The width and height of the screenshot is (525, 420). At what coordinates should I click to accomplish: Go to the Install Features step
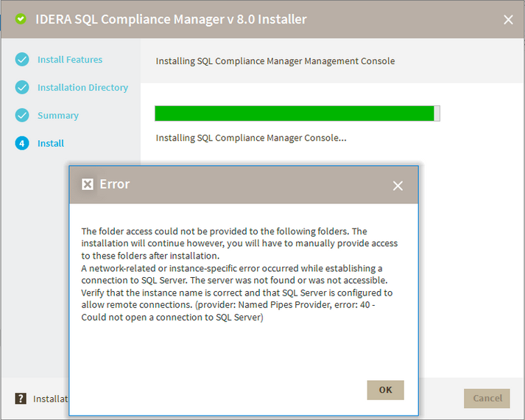click(x=70, y=60)
